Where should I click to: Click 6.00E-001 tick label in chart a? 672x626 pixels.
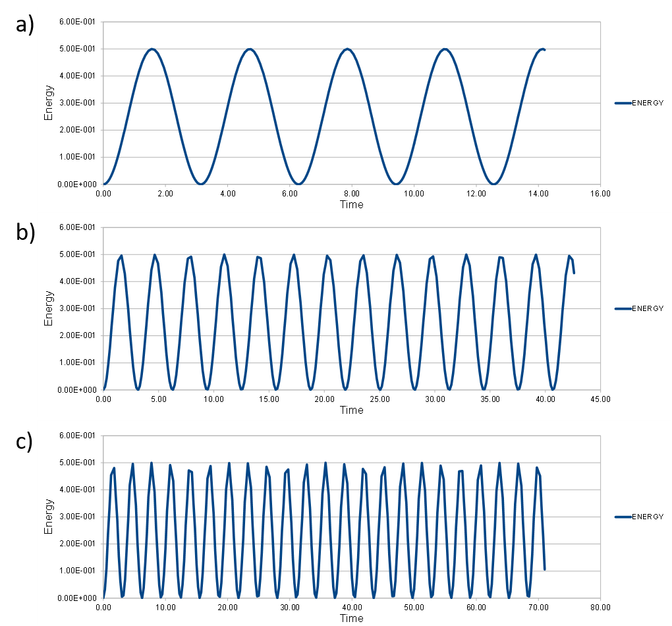pos(77,22)
